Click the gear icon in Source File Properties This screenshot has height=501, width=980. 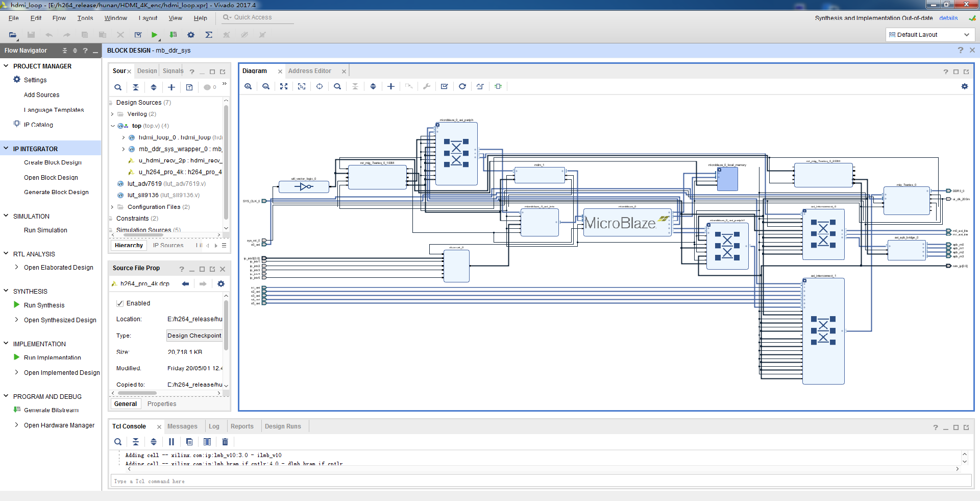(221, 283)
